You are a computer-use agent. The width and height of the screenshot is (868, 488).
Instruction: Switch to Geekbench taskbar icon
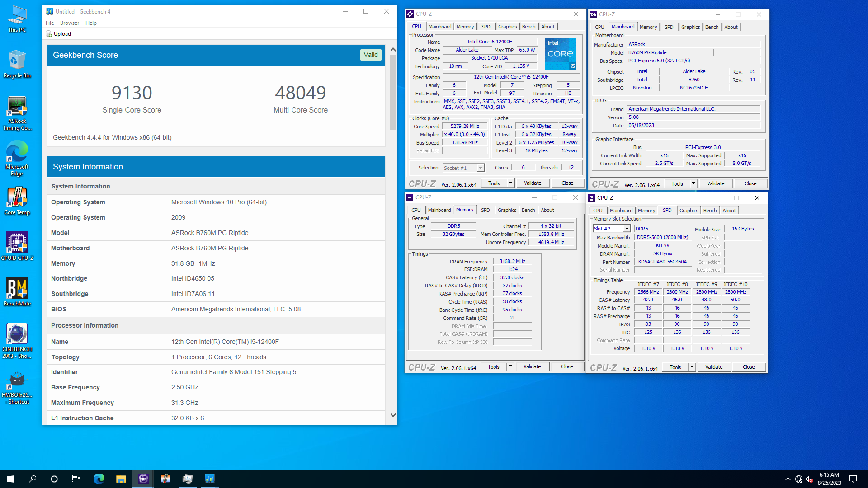click(209, 479)
